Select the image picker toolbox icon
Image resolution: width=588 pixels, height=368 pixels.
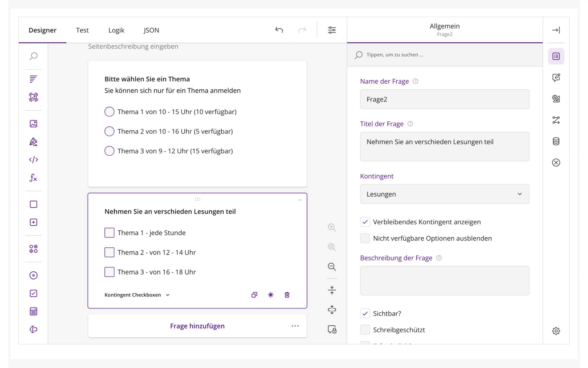(x=33, y=97)
